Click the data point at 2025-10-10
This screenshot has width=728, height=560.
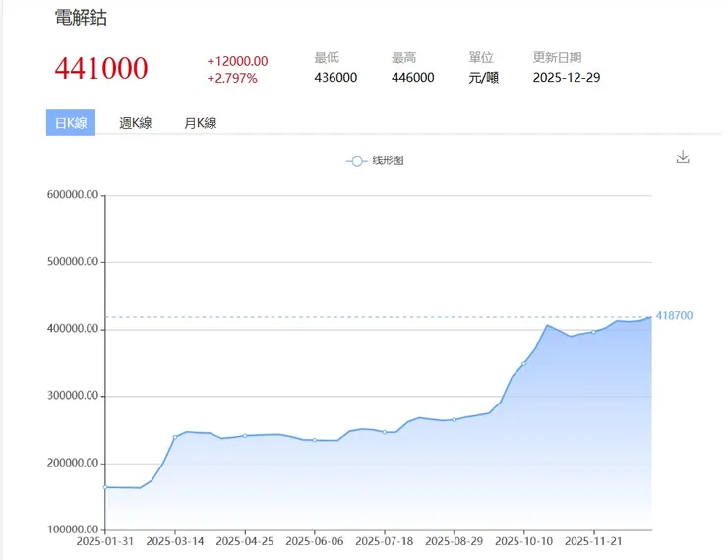[x=523, y=363]
